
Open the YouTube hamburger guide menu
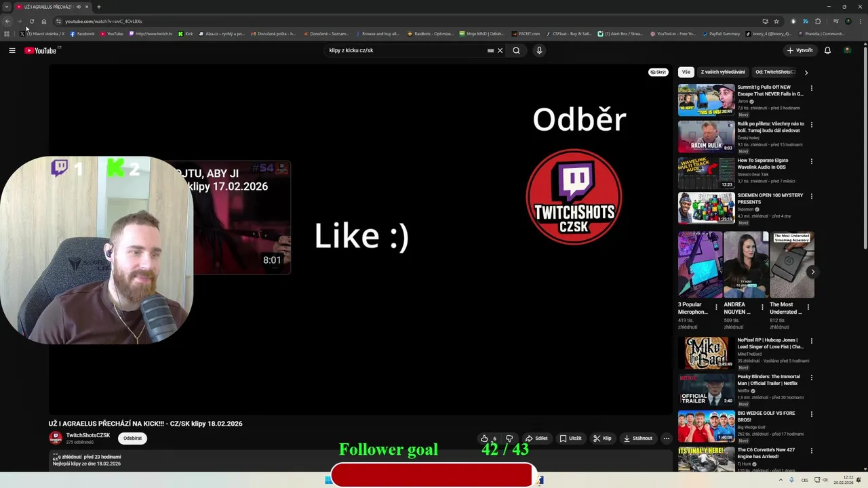click(12, 50)
